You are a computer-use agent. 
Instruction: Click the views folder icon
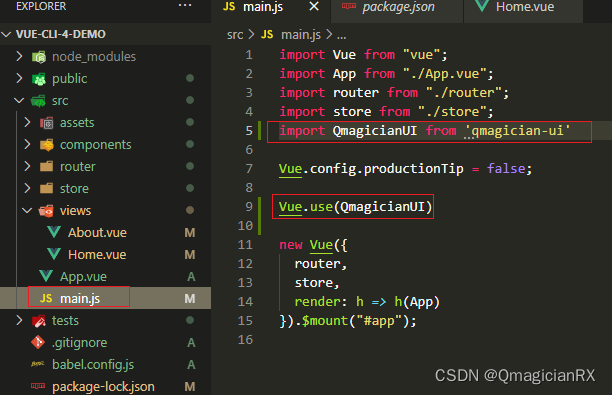(x=46, y=211)
